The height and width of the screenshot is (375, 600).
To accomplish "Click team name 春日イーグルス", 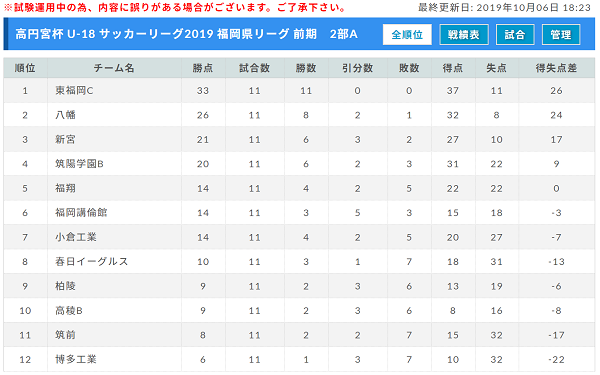I will click(x=91, y=262).
